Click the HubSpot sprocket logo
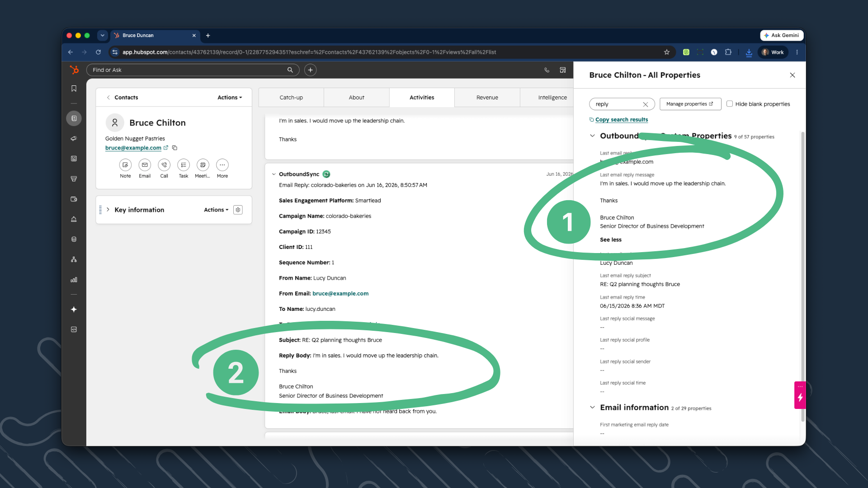The width and height of the screenshot is (868, 488). click(74, 70)
